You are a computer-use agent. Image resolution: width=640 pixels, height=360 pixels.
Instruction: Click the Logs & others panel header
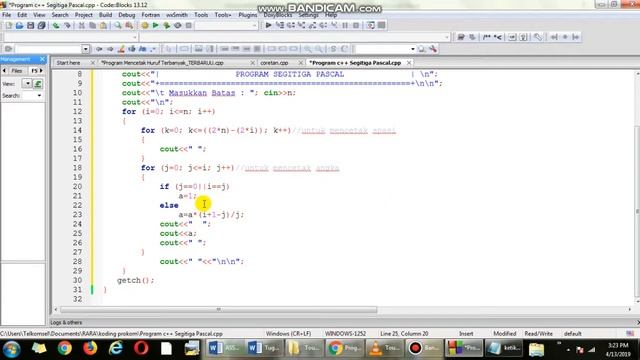click(67, 322)
